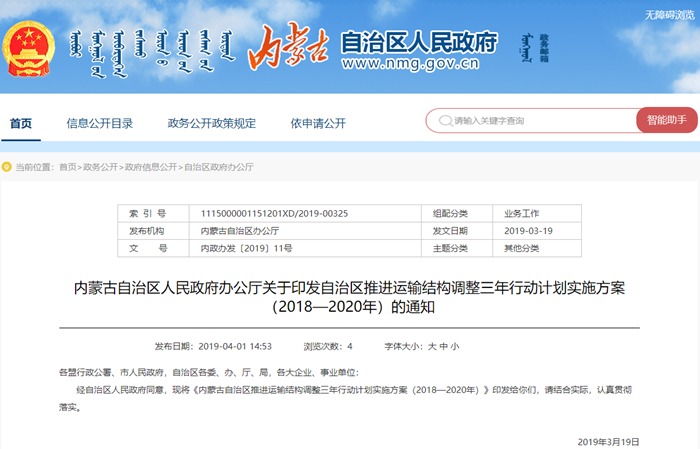Image resolution: width=700 pixels, height=449 pixels.
Task: Click the location pin icon beside 当前位置
Action: coord(7,167)
